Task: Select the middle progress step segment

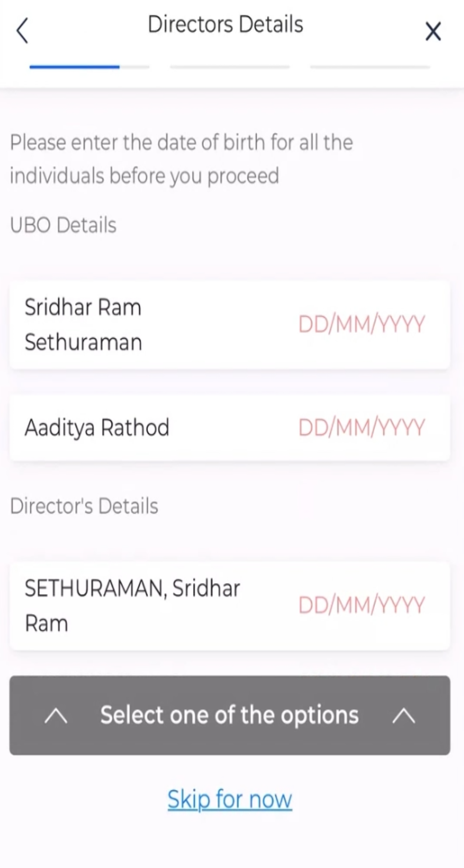Action: tap(230, 67)
